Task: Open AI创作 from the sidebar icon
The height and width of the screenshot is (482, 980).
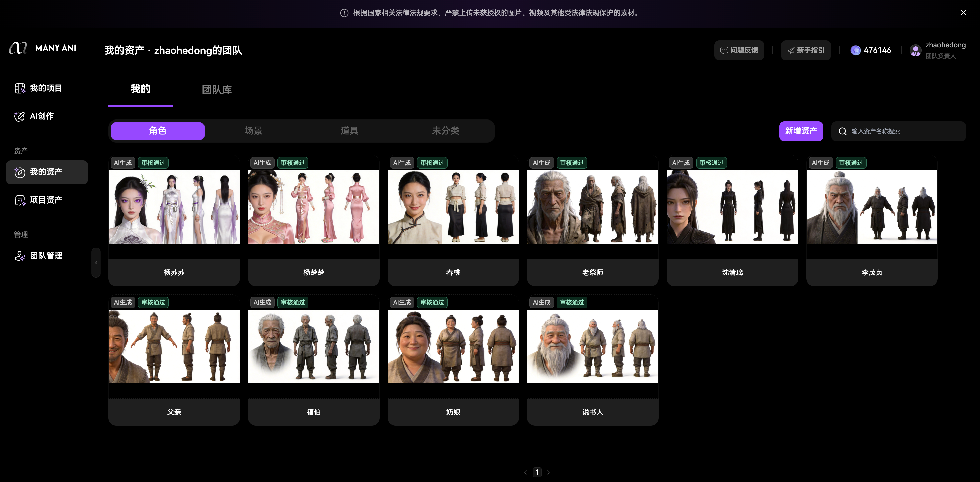Action: click(x=20, y=116)
